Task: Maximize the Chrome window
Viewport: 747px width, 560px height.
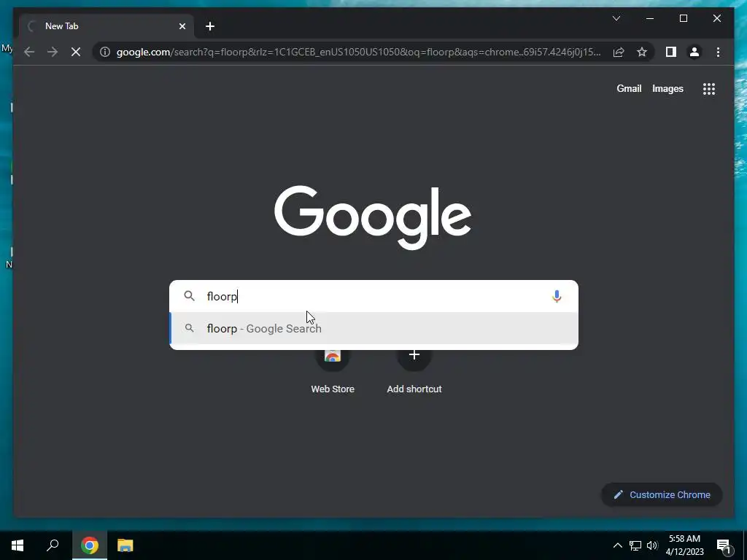Action: pyautogui.click(x=683, y=18)
